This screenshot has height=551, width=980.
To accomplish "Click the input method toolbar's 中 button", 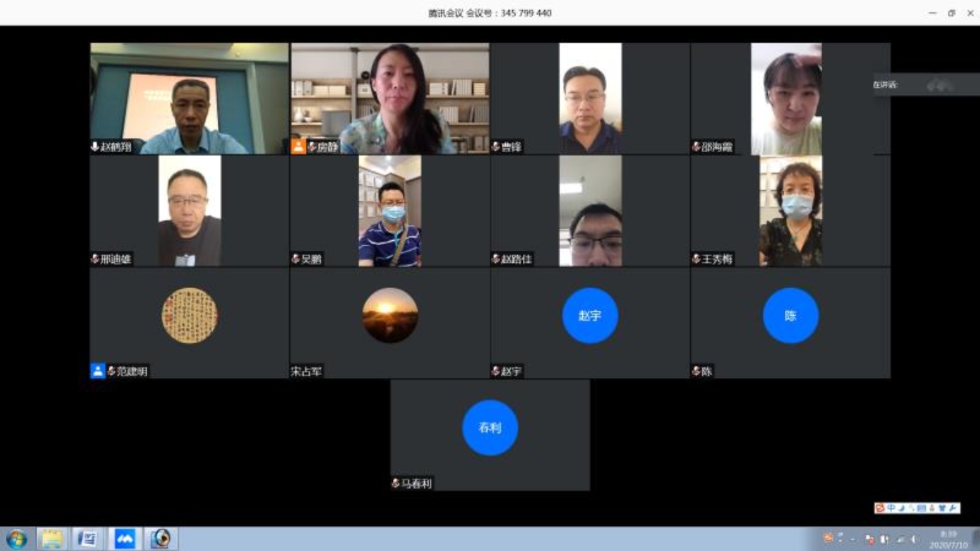I will 891,508.
